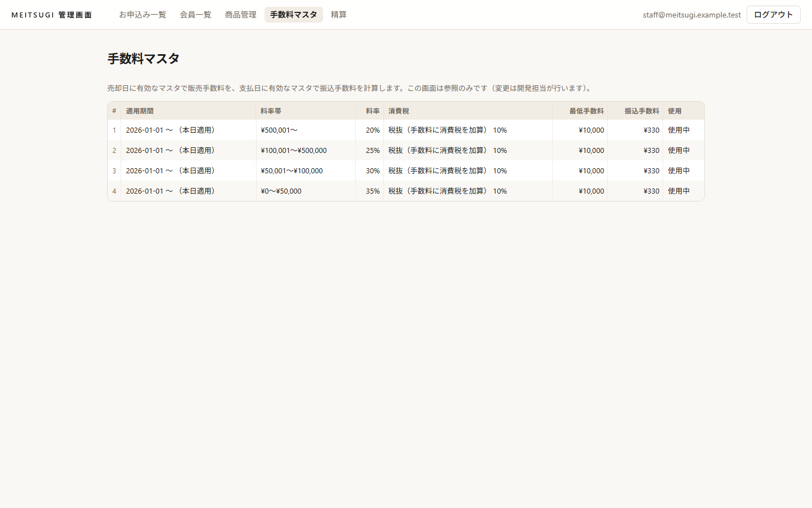Image resolution: width=812 pixels, height=508 pixels.
Task: Click staff@meitsugi.example.test account email
Action: (692, 15)
